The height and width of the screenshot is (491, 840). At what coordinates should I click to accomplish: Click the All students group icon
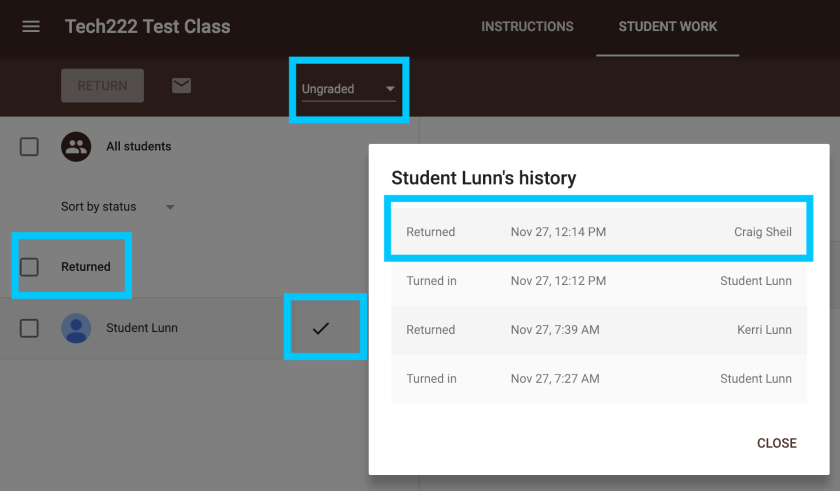click(76, 147)
